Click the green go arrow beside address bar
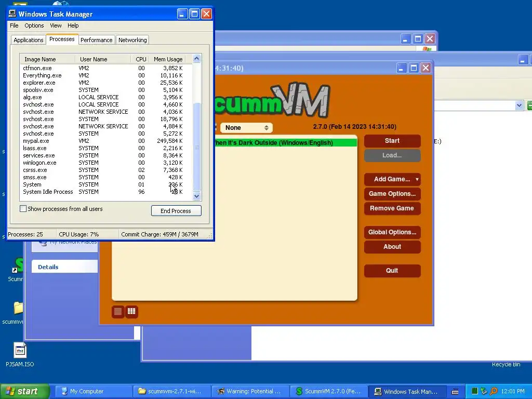 (529, 105)
